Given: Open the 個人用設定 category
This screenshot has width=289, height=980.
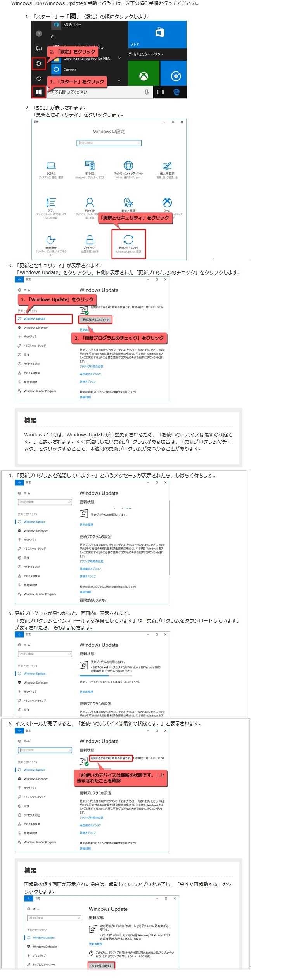Looking at the screenshot, I should click(167, 169).
